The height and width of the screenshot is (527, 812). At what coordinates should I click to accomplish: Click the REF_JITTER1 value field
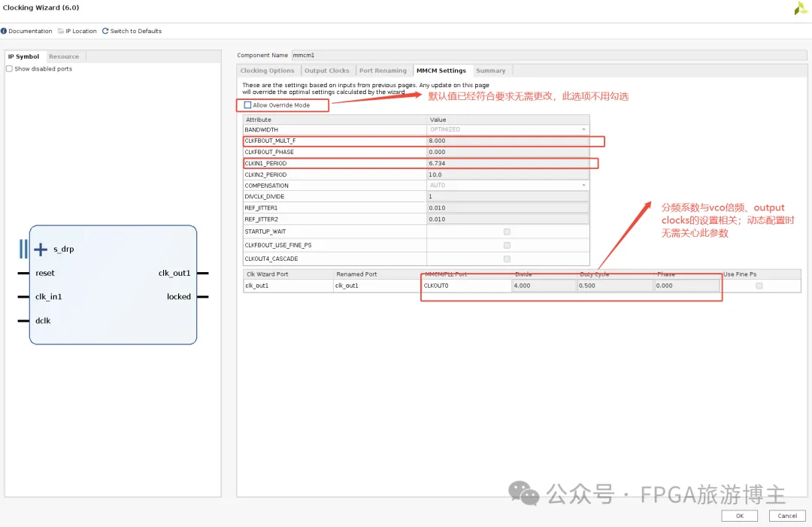click(508, 208)
